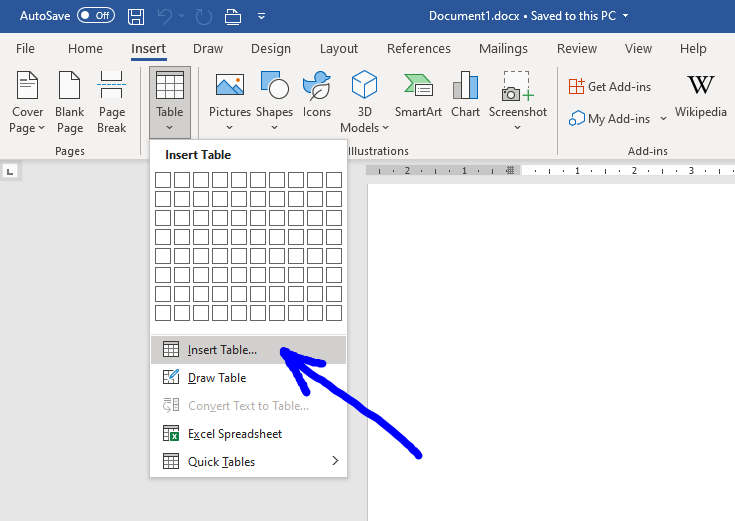Screen dimensions: 735x521
Task: Click the Save icon in title bar
Action: coord(137,16)
